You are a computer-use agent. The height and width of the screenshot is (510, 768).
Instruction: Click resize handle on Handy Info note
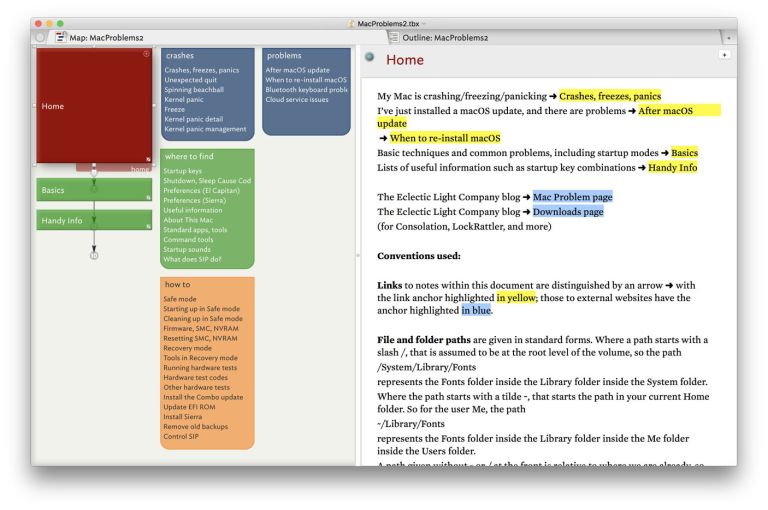tap(148, 226)
